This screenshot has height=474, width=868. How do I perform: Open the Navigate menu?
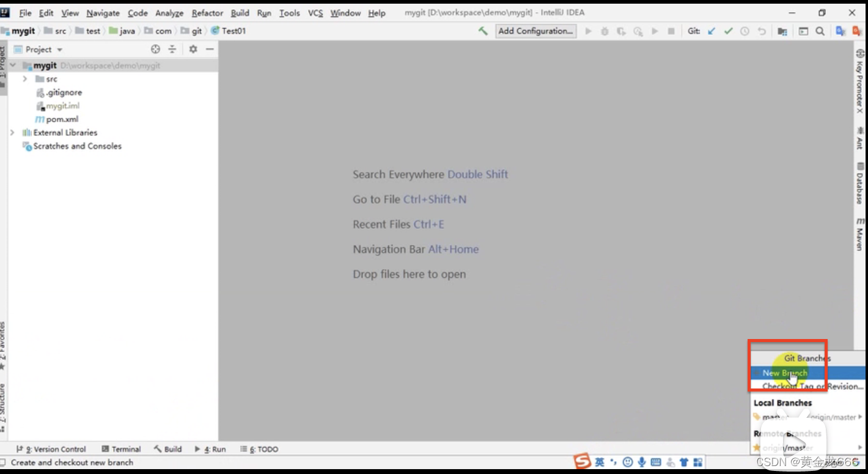point(103,13)
